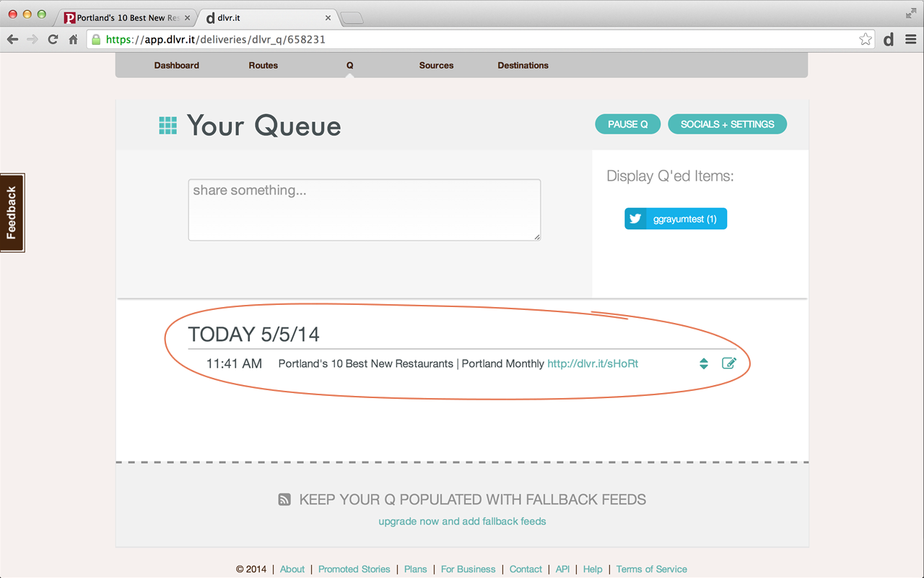This screenshot has height=578, width=924.
Task: Toggle fullscreen with window arrows icon
Action: 910,14
